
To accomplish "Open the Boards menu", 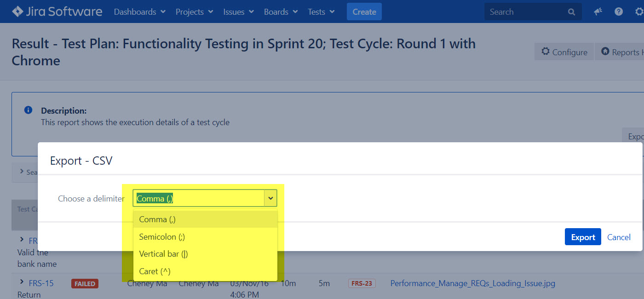I will tap(281, 12).
